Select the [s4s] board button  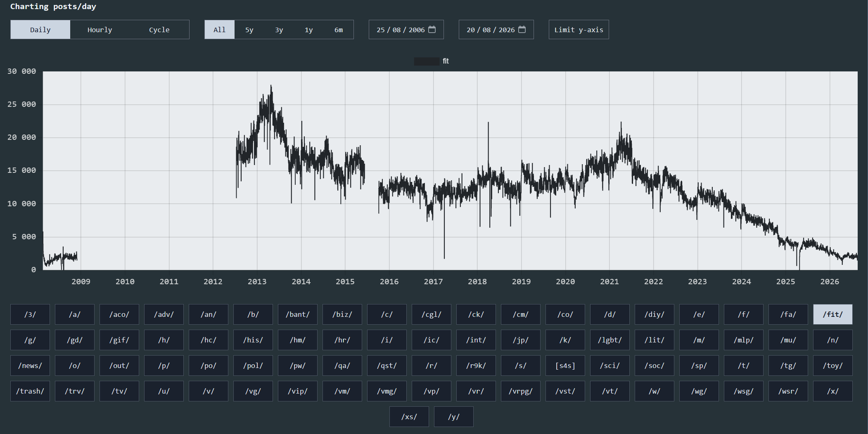565,366
